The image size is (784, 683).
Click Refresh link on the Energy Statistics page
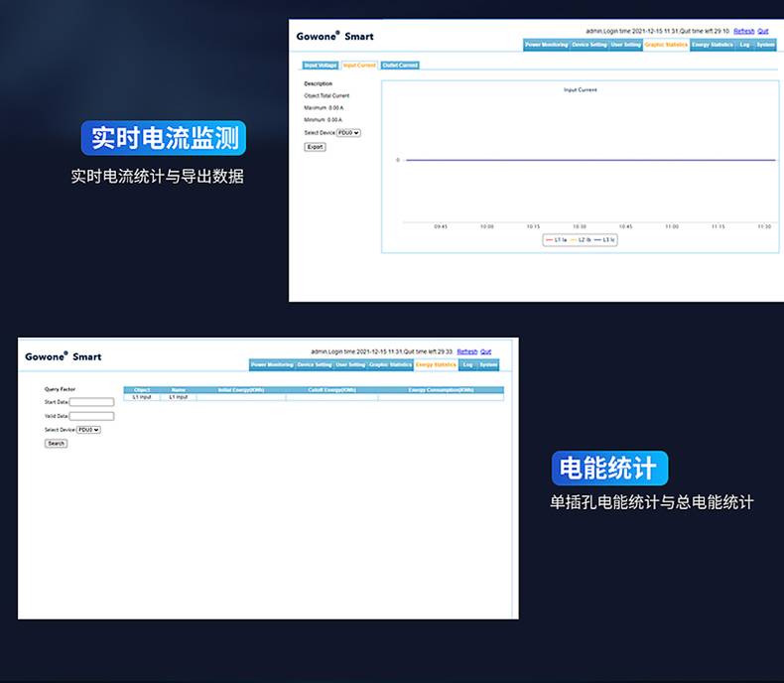(x=467, y=351)
